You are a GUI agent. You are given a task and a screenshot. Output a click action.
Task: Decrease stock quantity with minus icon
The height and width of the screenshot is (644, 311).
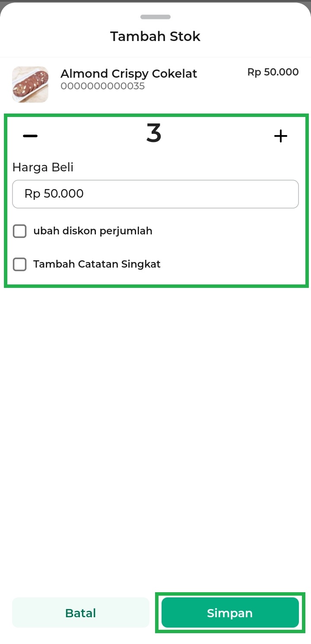(x=30, y=136)
